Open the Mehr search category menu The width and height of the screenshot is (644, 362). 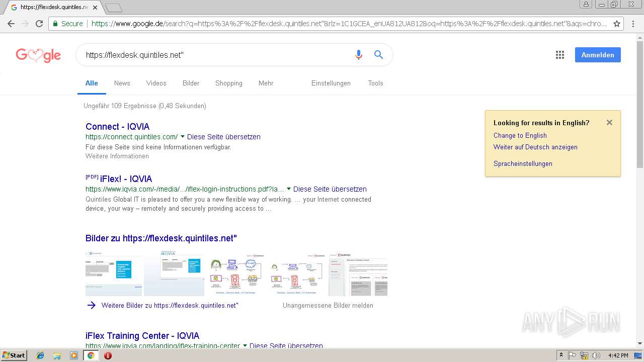pyautogui.click(x=266, y=83)
